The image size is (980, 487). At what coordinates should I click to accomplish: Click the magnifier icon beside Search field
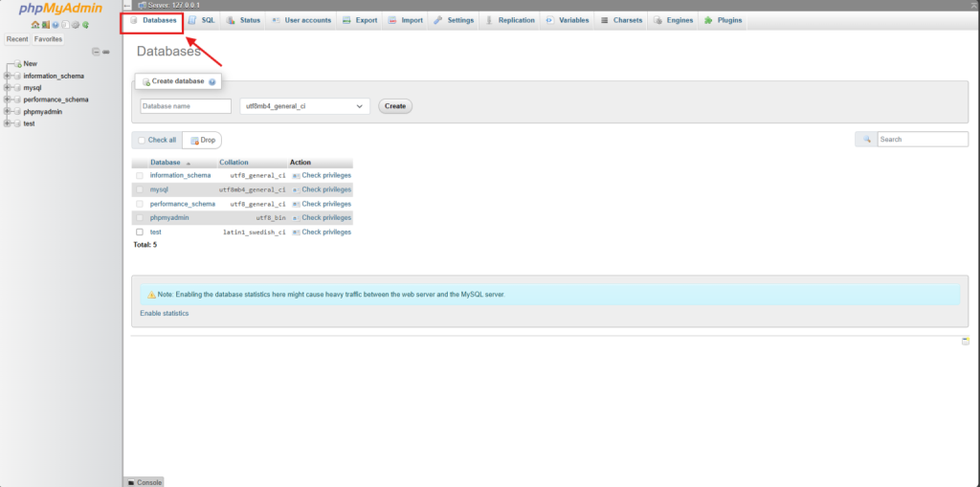point(866,140)
